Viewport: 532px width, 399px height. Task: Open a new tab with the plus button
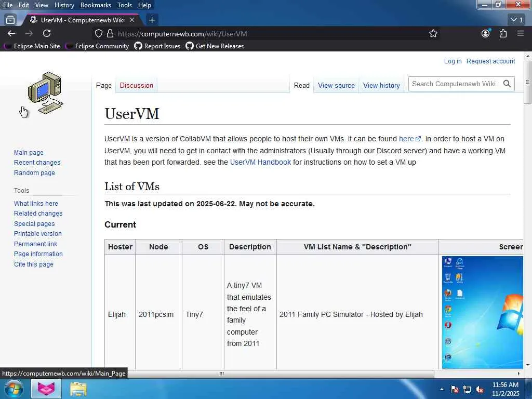coord(152,20)
